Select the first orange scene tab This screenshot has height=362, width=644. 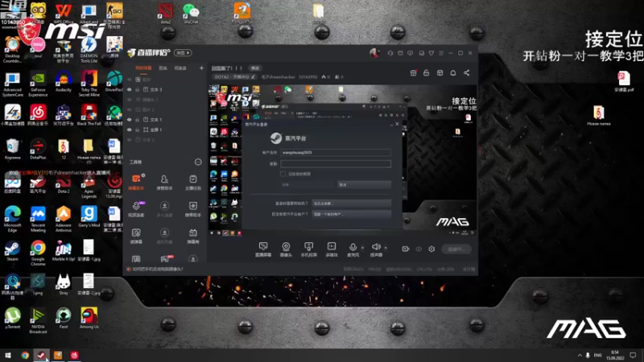coord(143,68)
